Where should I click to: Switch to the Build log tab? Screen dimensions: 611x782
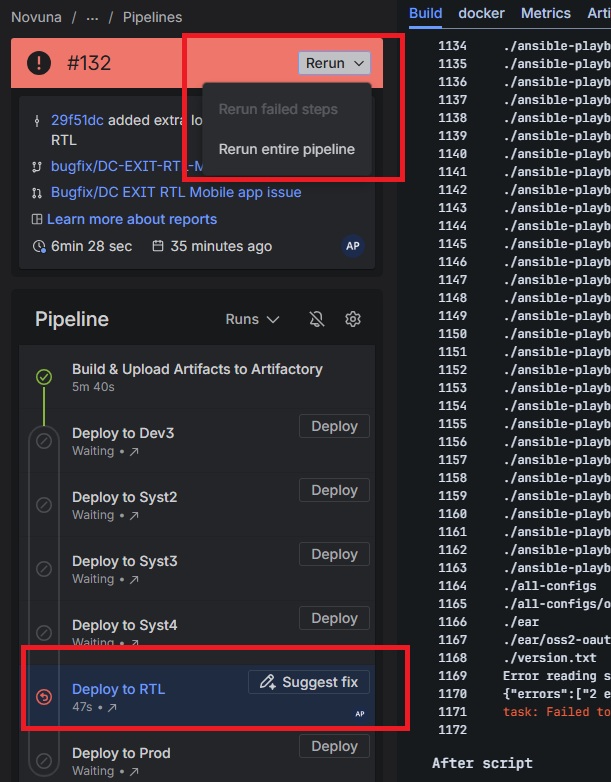pyautogui.click(x=425, y=13)
